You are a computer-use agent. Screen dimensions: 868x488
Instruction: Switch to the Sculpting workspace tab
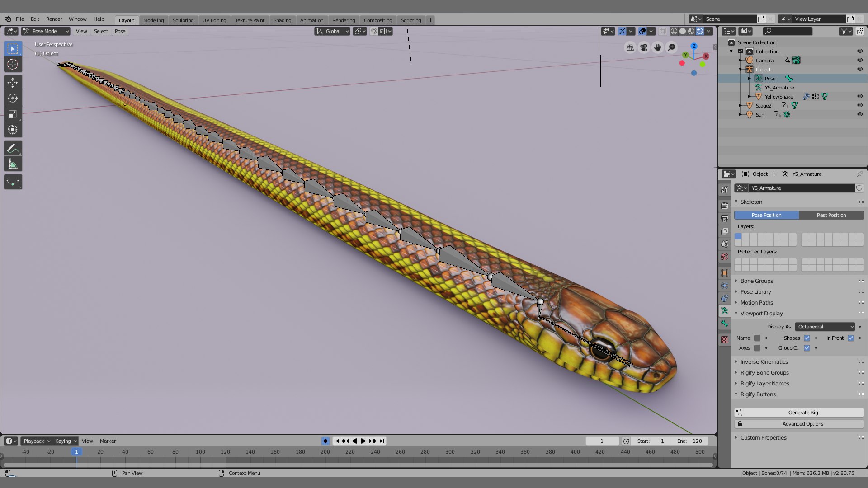(x=183, y=20)
